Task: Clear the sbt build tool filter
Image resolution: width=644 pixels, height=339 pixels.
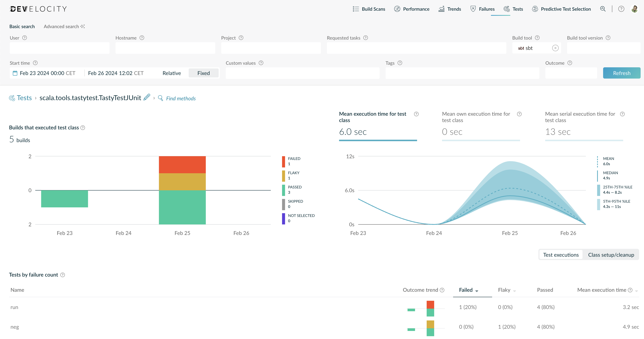Action: click(x=555, y=48)
